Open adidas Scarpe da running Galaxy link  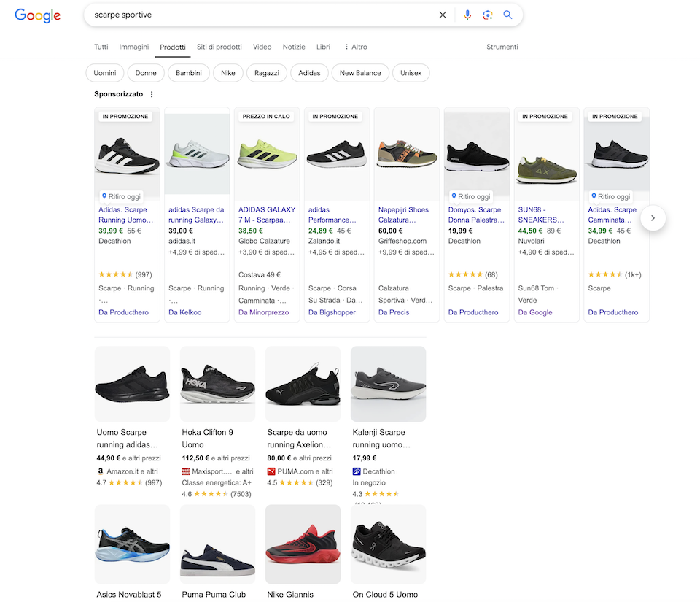point(196,215)
